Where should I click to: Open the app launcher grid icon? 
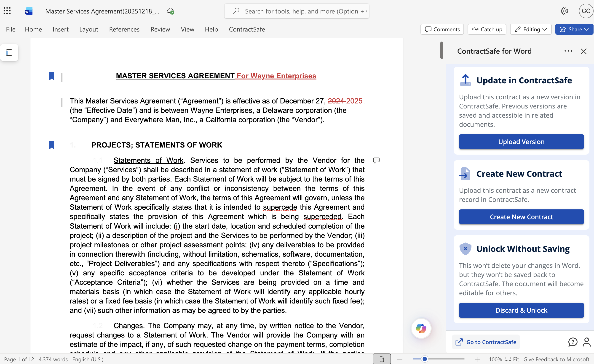coord(7,11)
